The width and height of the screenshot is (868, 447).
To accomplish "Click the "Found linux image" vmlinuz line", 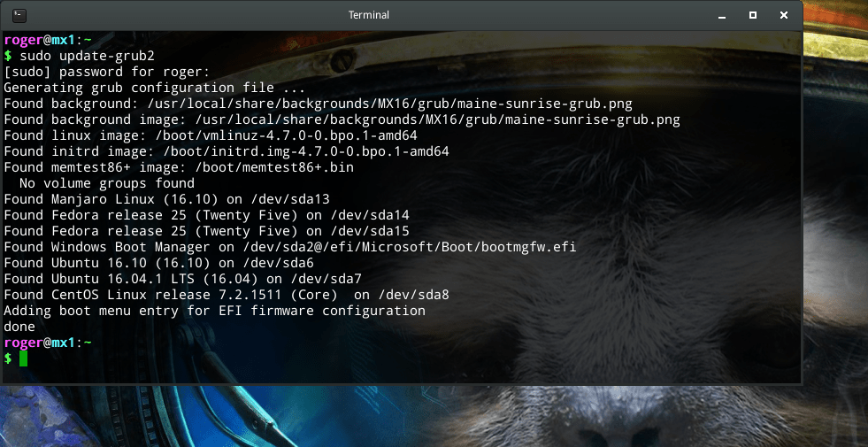I will point(211,135).
